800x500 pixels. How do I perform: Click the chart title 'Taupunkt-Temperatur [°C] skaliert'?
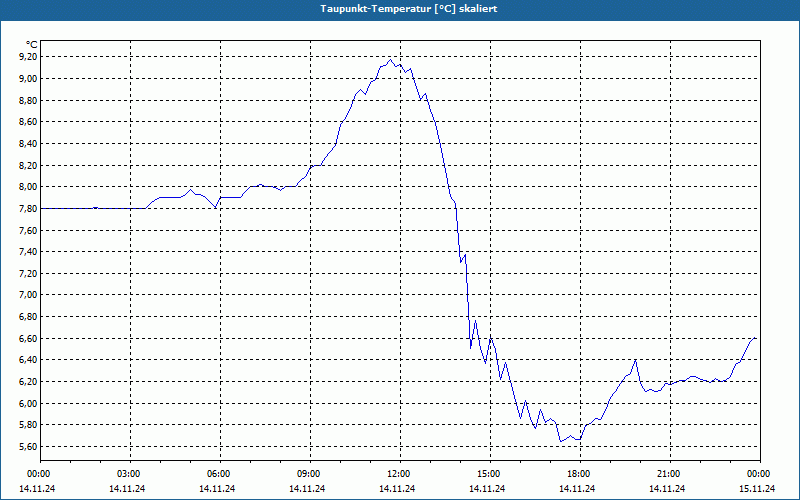click(x=409, y=9)
